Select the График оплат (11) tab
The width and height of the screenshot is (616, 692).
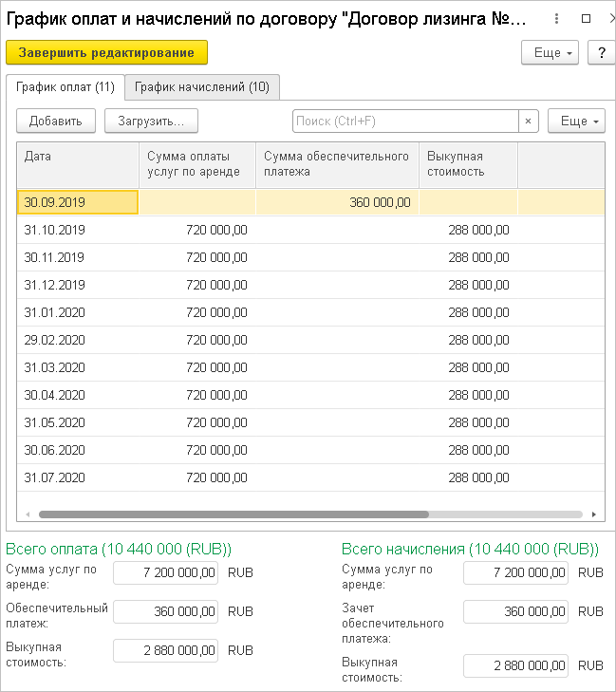click(x=65, y=87)
